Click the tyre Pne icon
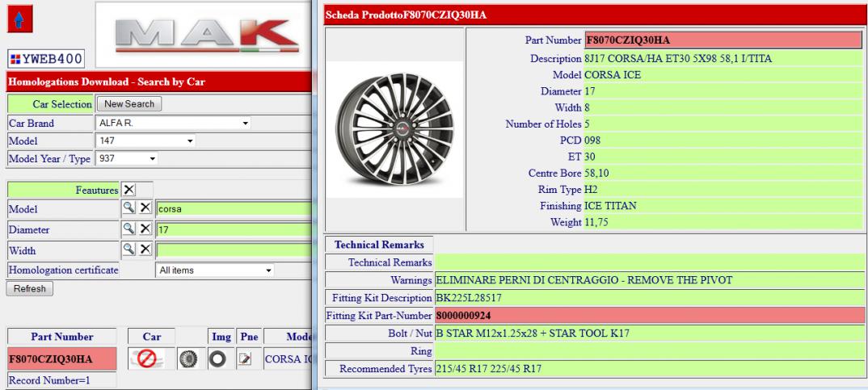868x390 pixels. click(217, 359)
